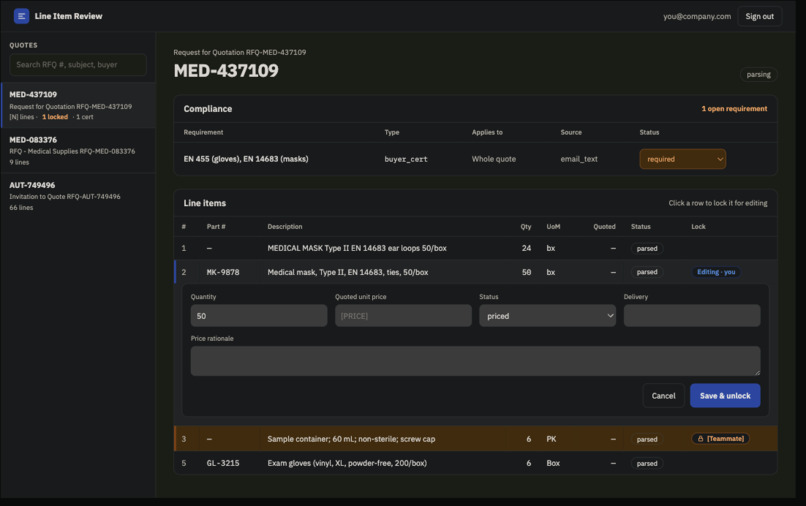Screen dimensions: 806x506
Task: Click line 2 MK-9878 part number
Action: coord(223,272)
